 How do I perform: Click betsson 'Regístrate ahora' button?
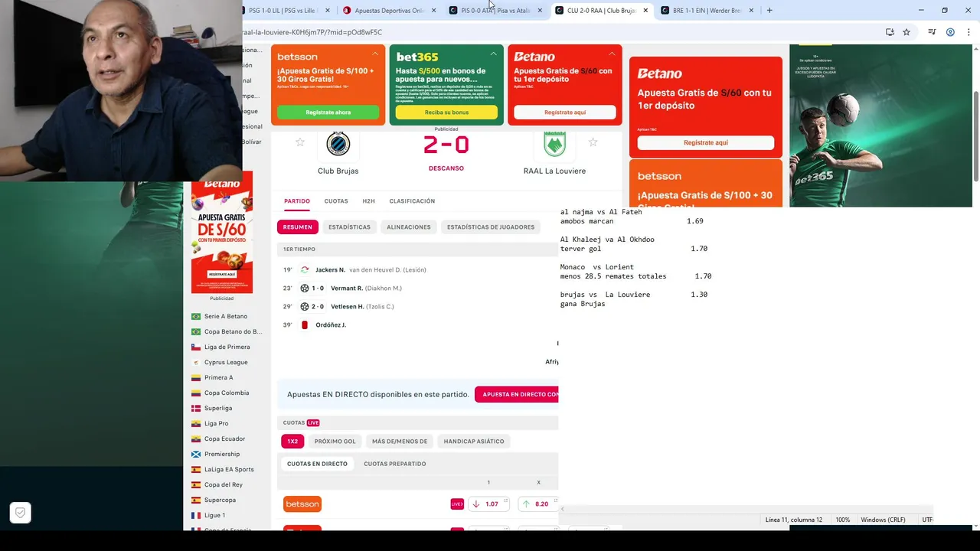[328, 112]
